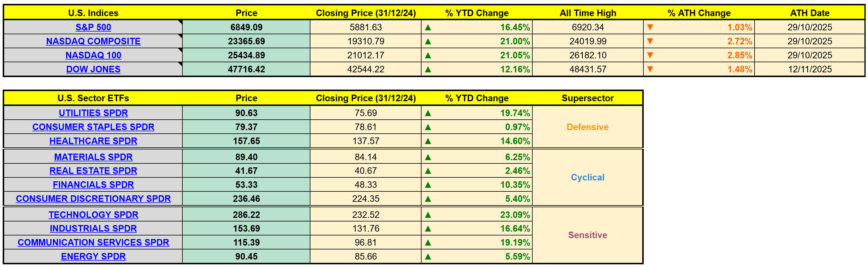Click the CONSUMER STAPLES SPDR link
The height and width of the screenshot is (267, 868).
click(x=93, y=127)
